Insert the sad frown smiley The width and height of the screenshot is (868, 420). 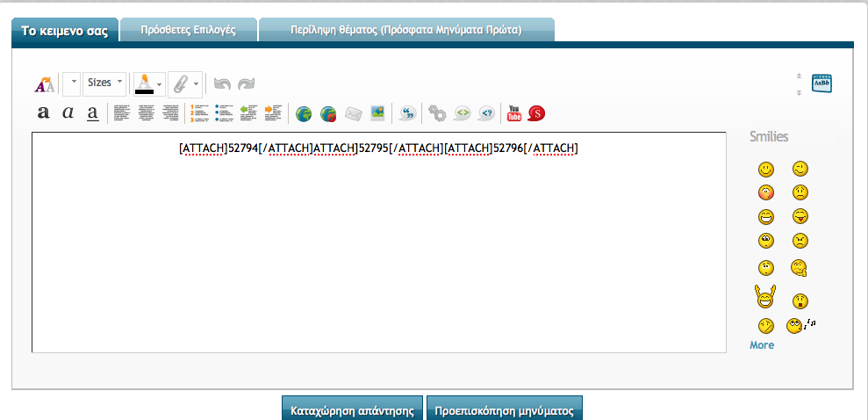click(x=800, y=192)
